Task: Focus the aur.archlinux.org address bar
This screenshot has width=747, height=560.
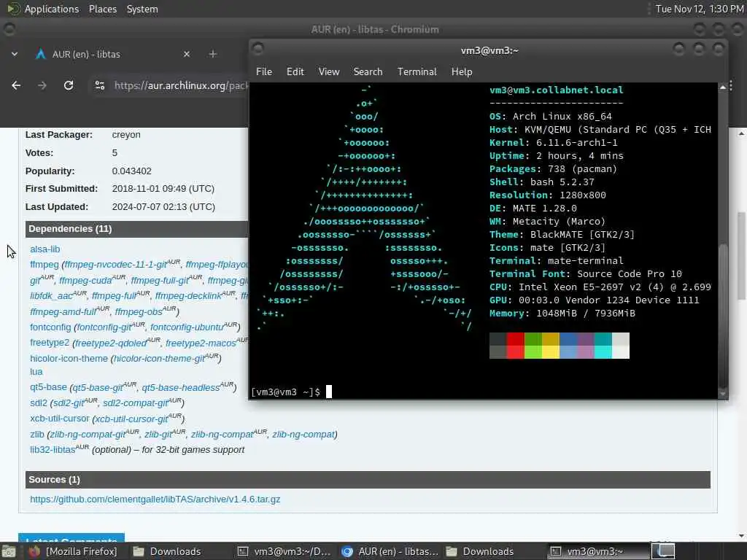Action: (181, 85)
